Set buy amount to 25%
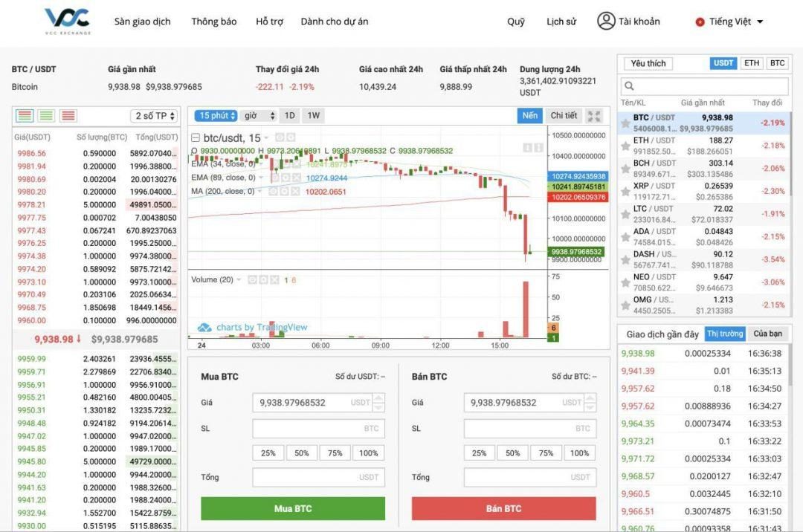Viewport: 803px width, 532px height. point(268,453)
